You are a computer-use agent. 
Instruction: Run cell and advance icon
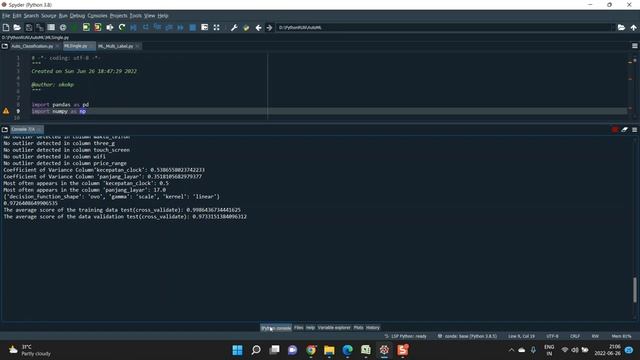[98, 27]
